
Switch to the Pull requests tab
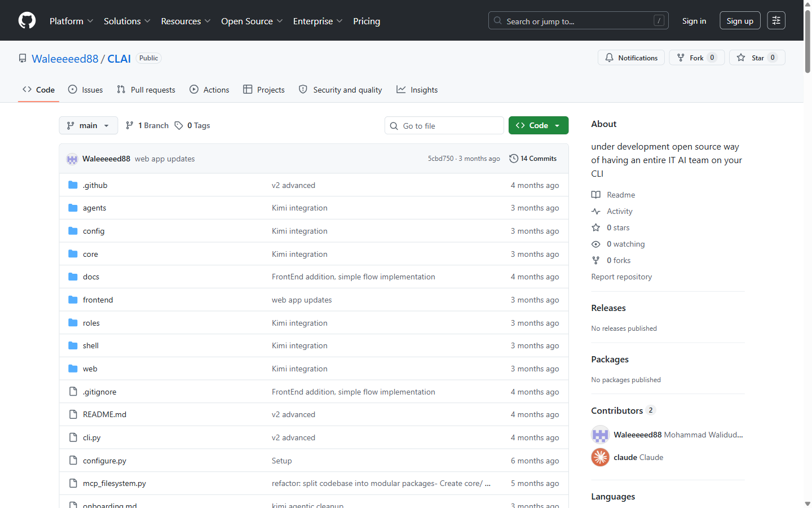pos(146,90)
